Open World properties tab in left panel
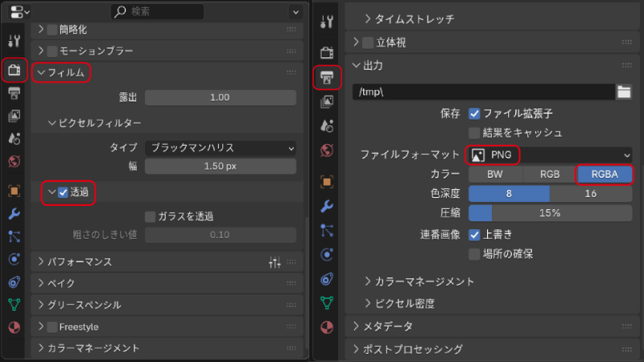The width and height of the screenshot is (644, 362). click(x=14, y=162)
